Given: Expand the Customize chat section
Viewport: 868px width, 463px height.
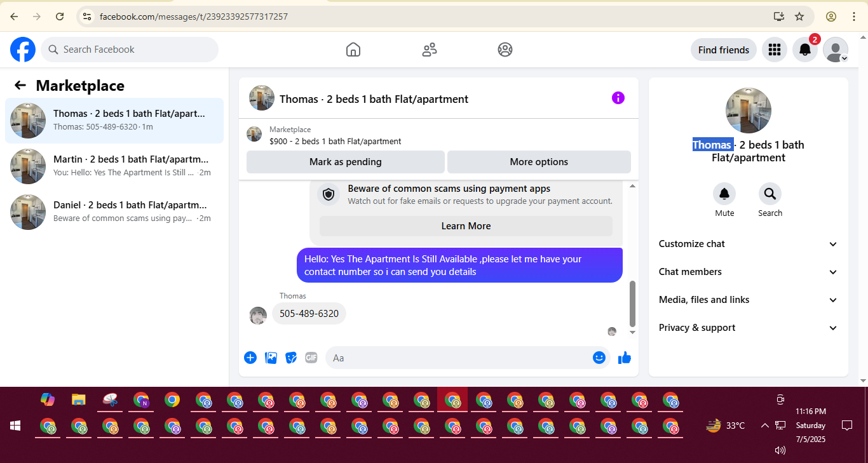Looking at the screenshot, I should pos(748,244).
